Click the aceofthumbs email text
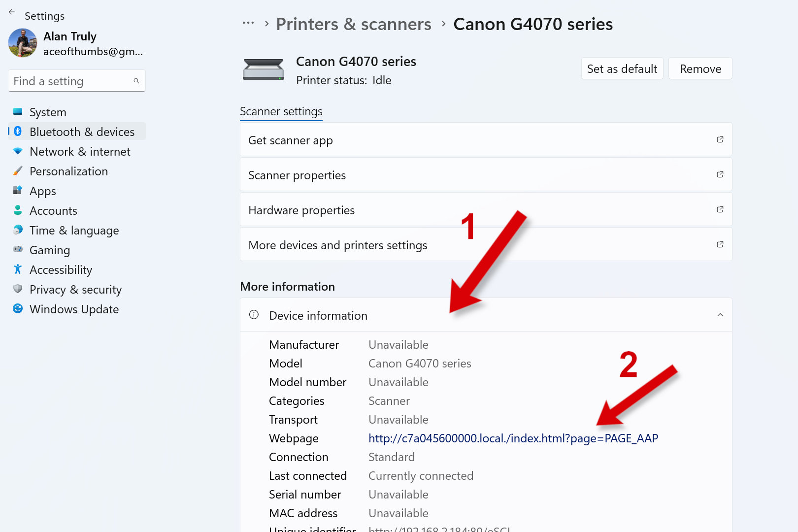The width and height of the screenshot is (798, 532). [x=93, y=52]
